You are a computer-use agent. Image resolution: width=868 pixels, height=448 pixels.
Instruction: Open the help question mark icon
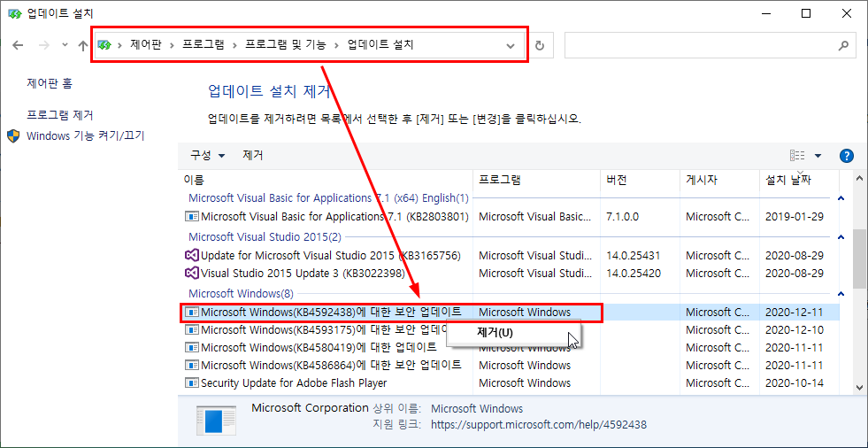click(x=847, y=156)
